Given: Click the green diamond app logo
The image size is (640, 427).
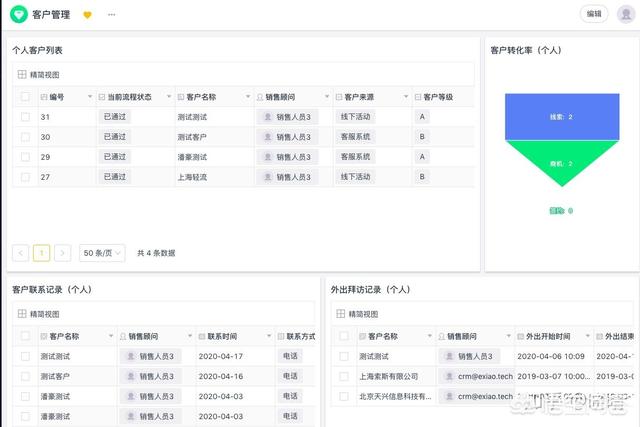Looking at the screenshot, I should (18, 15).
